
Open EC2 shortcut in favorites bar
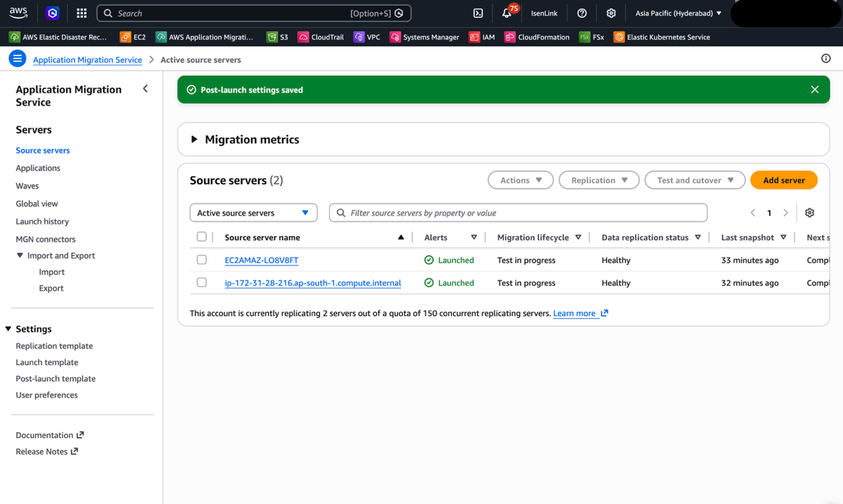[x=133, y=37]
